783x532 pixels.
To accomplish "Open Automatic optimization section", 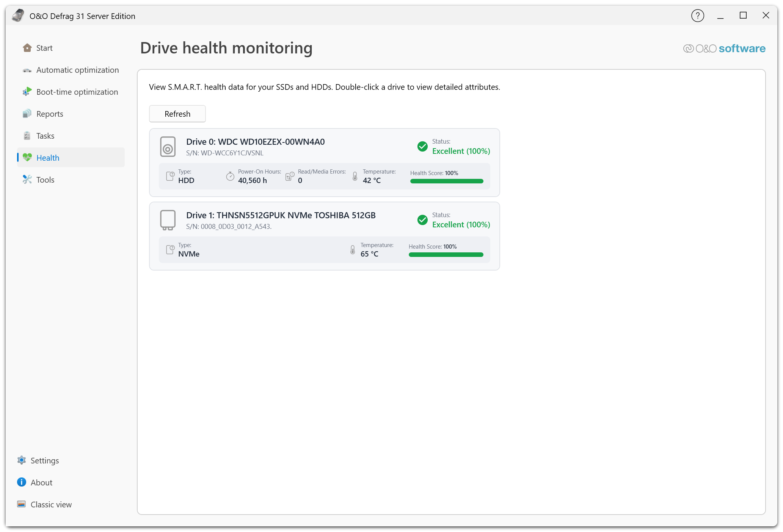I will (x=71, y=70).
